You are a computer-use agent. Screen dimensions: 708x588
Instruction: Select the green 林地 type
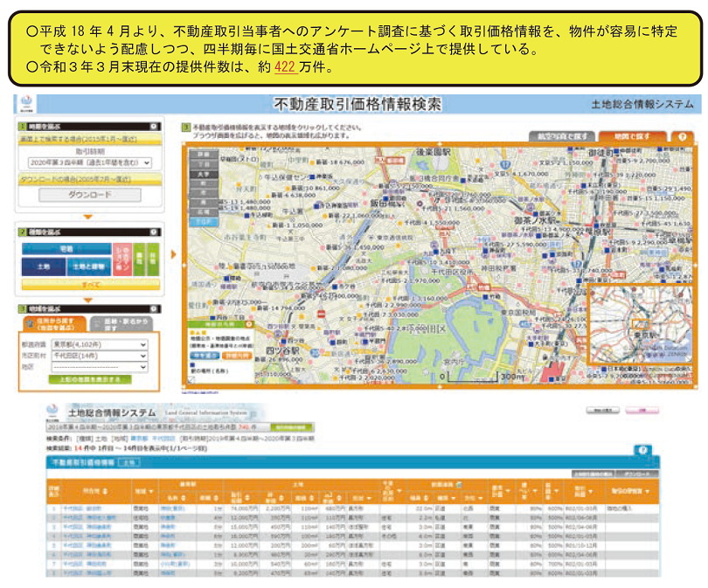[153, 259]
